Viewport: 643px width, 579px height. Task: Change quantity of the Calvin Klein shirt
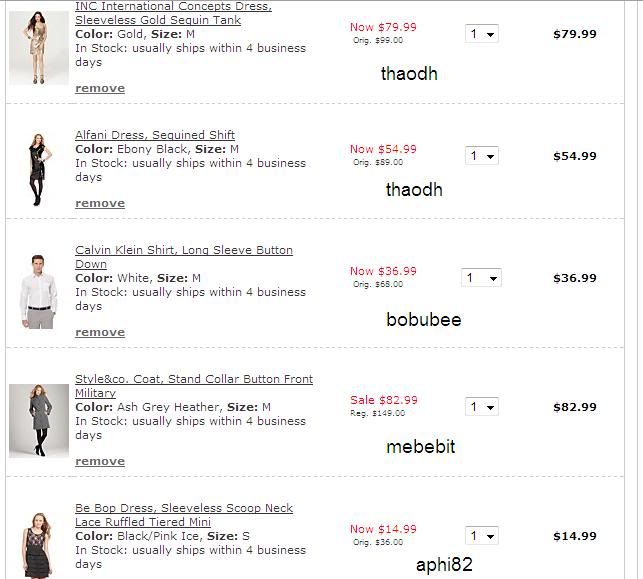480,278
